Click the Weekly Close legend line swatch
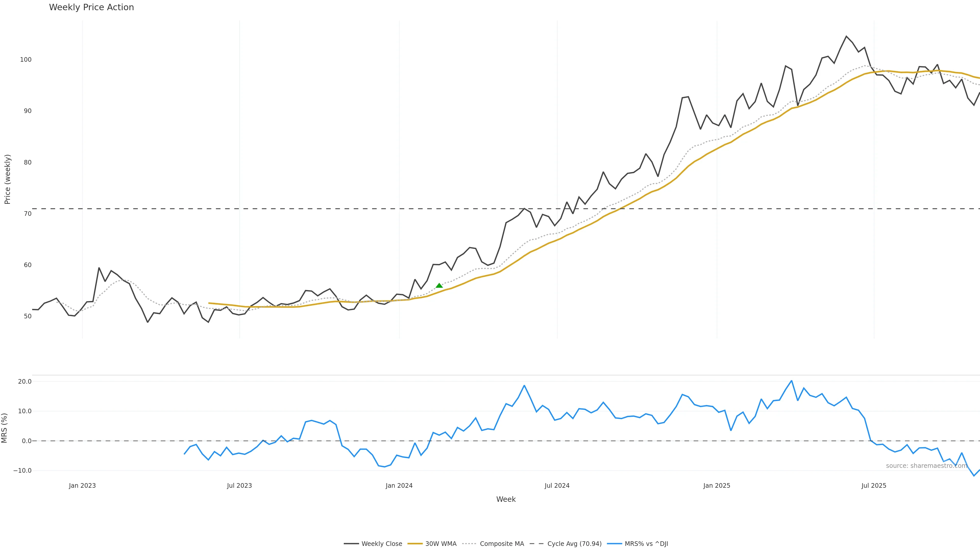This screenshot has width=980, height=551. tap(351, 544)
